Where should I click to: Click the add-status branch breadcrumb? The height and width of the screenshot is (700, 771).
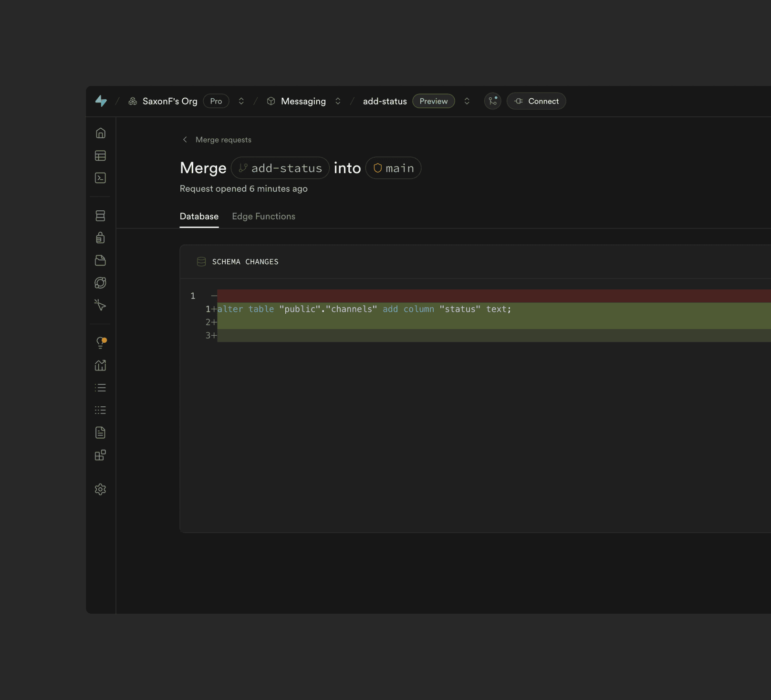pyautogui.click(x=385, y=101)
